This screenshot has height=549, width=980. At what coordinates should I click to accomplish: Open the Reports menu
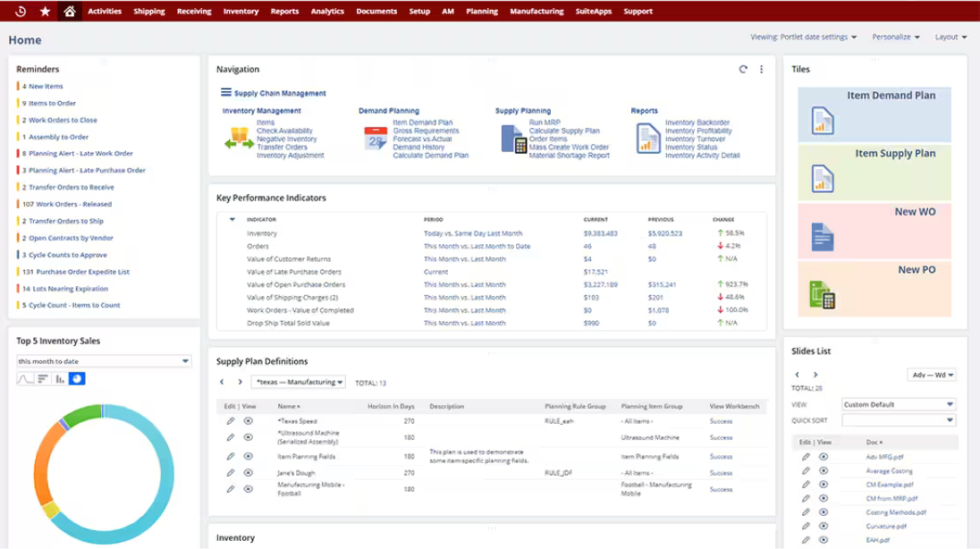[x=284, y=12]
